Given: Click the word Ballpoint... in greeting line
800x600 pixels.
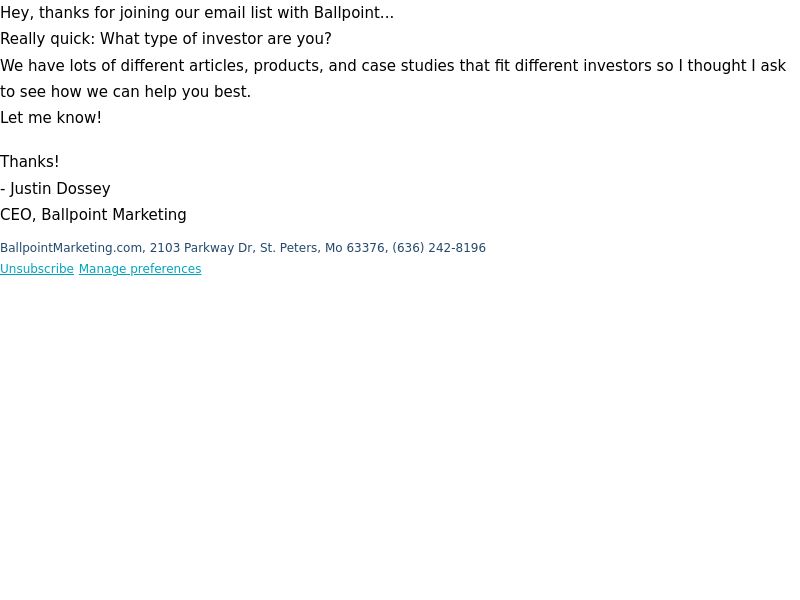Looking at the screenshot, I should tap(354, 13).
